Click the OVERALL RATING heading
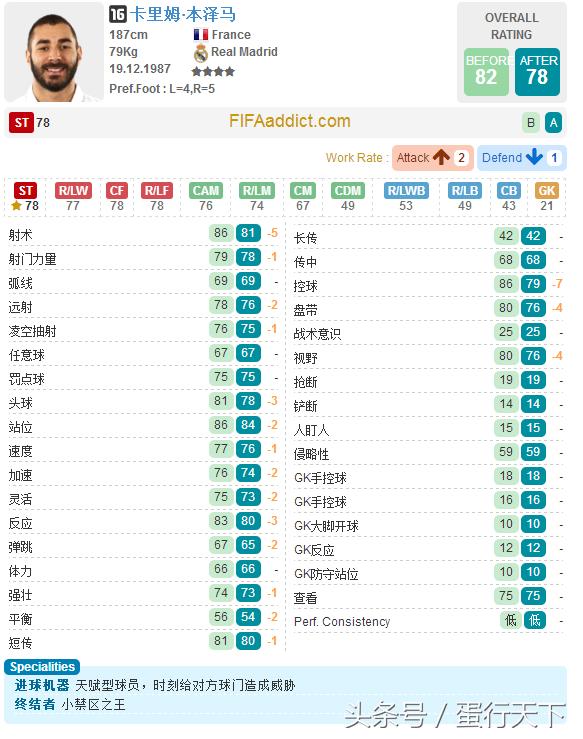This screenshot has width=583, height=739. tap(511, 26)
